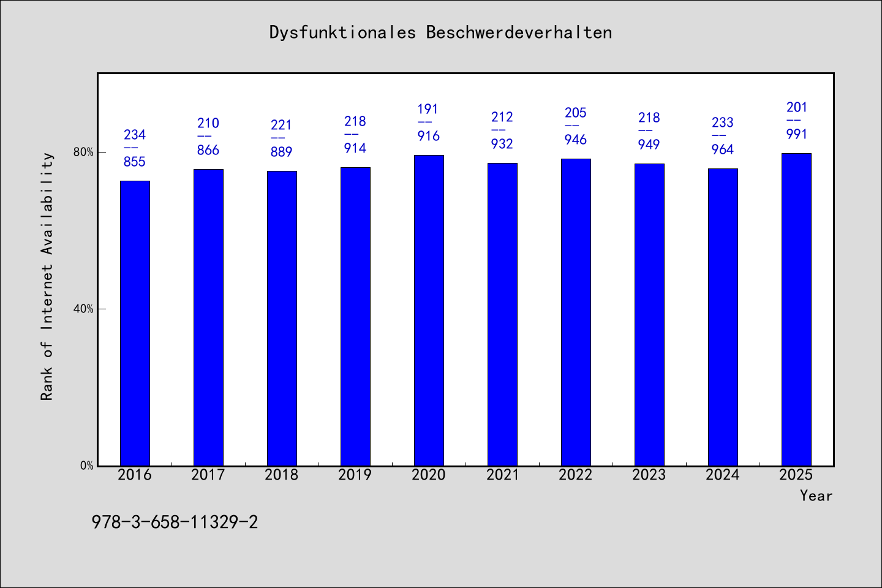Select the value 889 data label
Image resolution: width=882 pixels, height=588 pixels.
pos(282,152)
